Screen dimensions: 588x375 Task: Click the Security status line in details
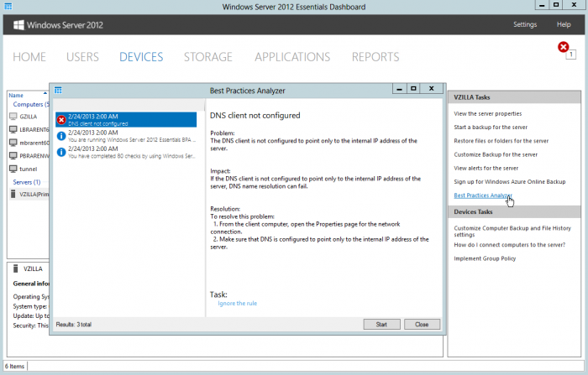[31, 326]
